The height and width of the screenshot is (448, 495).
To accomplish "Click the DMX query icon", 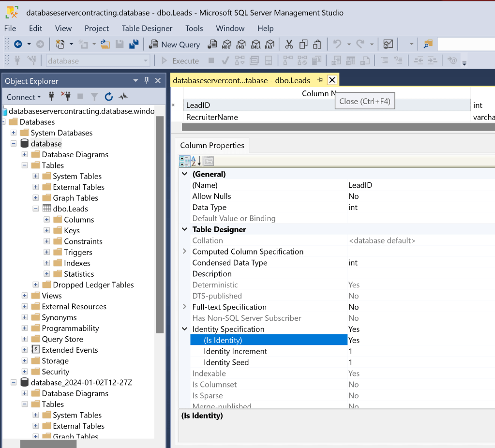I will [x=241, y=45].
